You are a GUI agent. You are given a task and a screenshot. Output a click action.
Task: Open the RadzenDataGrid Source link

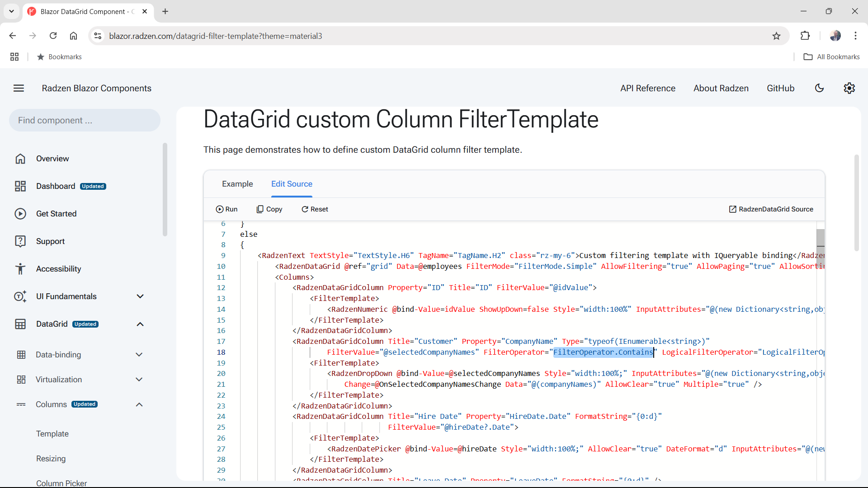pos(771,209)
